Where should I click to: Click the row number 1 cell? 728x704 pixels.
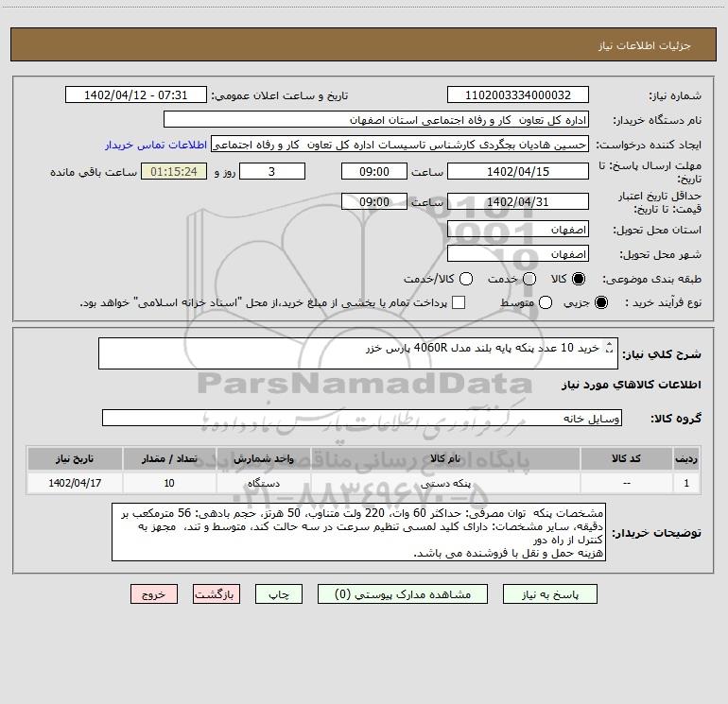tap(686, 483)
